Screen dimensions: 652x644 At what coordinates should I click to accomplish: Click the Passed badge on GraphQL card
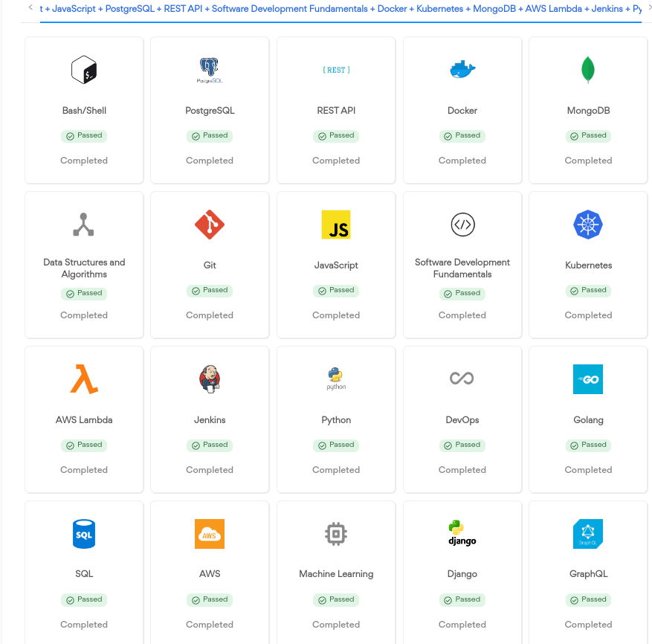click(588, 600)
